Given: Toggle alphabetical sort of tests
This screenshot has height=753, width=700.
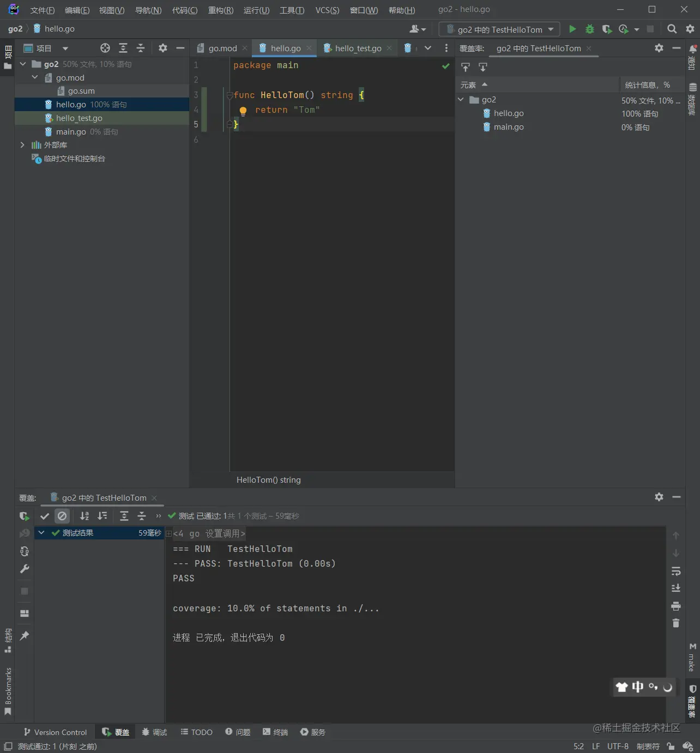Looking at the screenshot, I should [85, 516].
